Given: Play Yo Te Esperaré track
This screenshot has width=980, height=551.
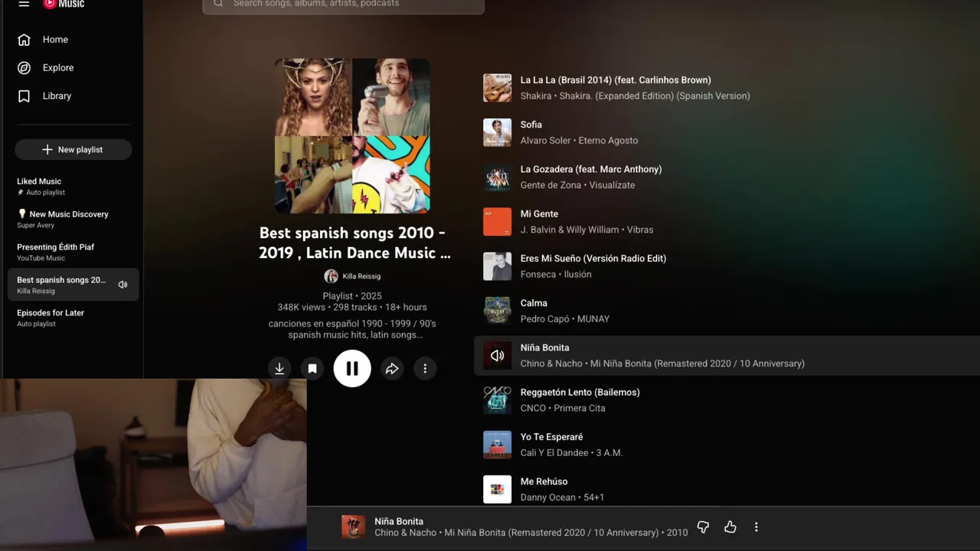Looking at the screenshot, I should [551, 437].
